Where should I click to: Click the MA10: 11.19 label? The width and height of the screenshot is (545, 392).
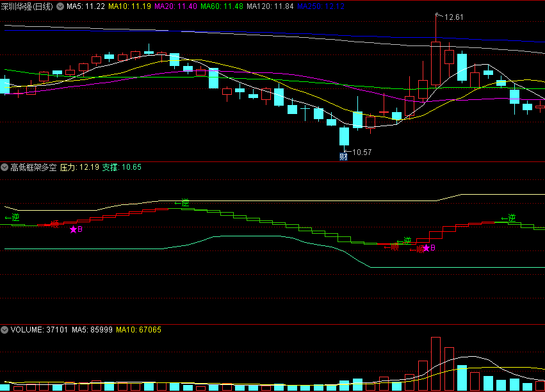click(x=129, y=6)
